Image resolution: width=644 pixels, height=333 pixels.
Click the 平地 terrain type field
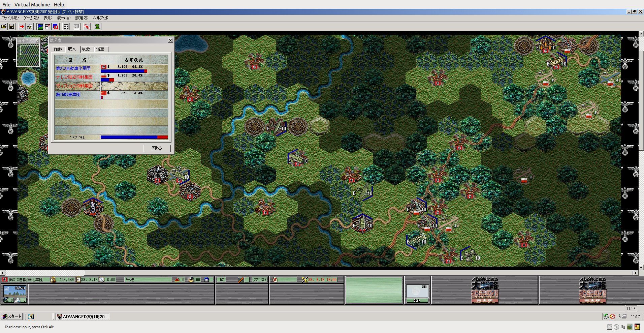tap(148, 280)
